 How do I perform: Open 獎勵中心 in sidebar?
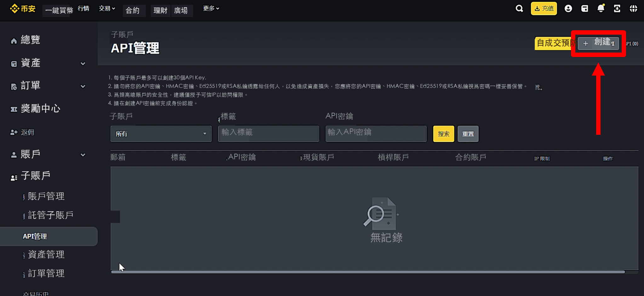40,109
